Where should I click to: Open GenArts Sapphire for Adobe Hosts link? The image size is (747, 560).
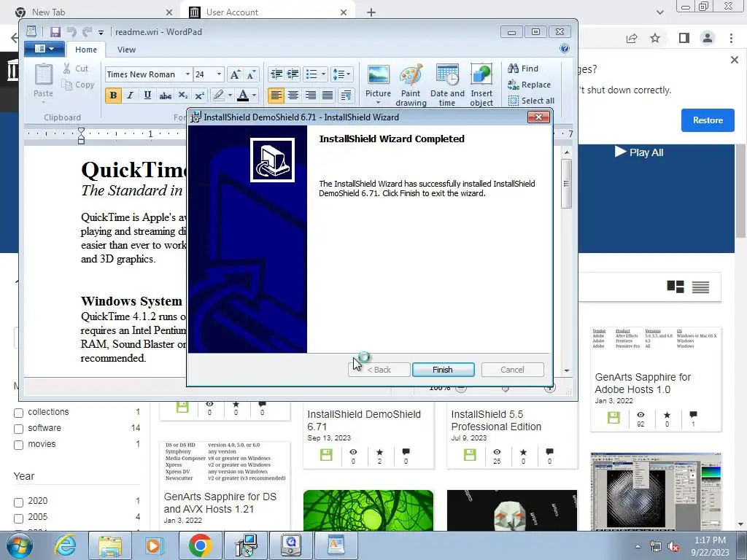point(643,384)
